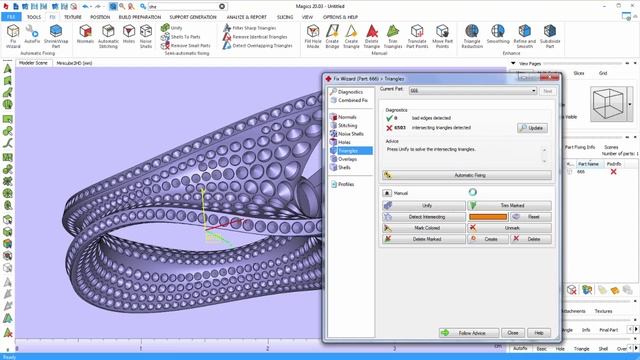
Task: Select Filter Sharp Triangles
Action: tap(250, 28)
